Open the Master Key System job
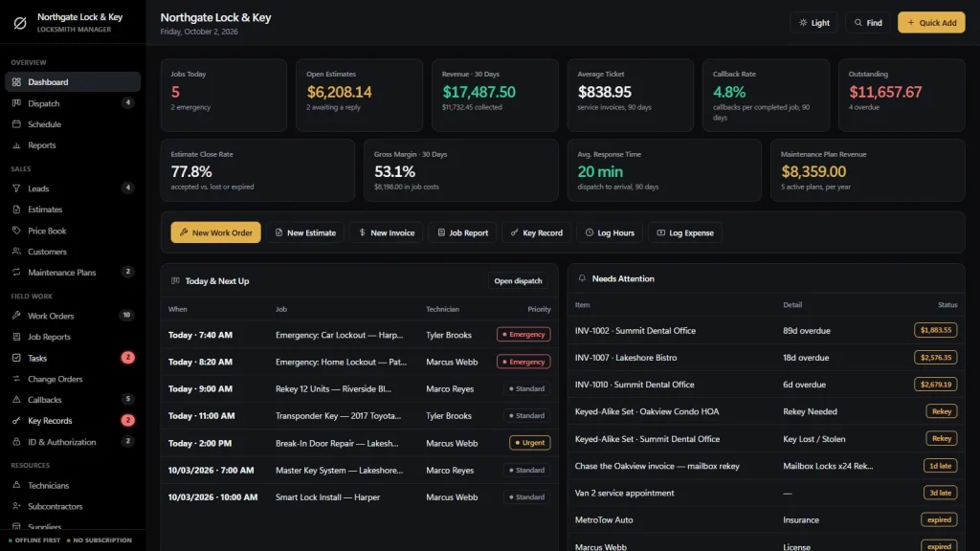The width and height of the screenshot is (980, 551). tap(360, 470)
